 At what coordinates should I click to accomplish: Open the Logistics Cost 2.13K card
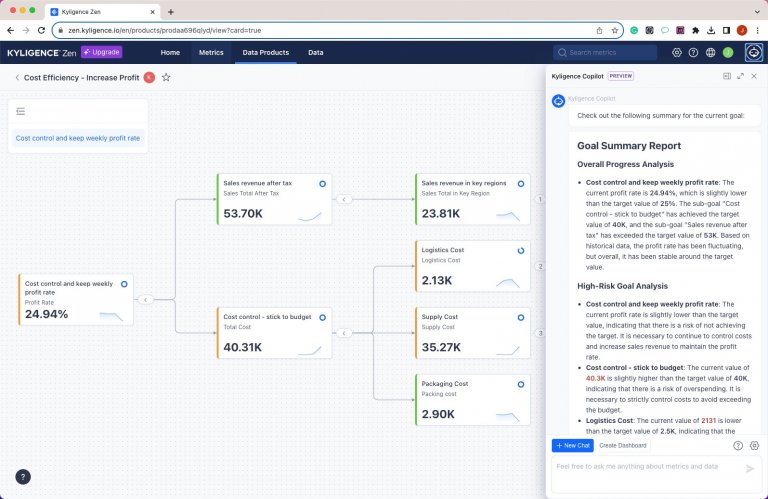pos(472,266)
